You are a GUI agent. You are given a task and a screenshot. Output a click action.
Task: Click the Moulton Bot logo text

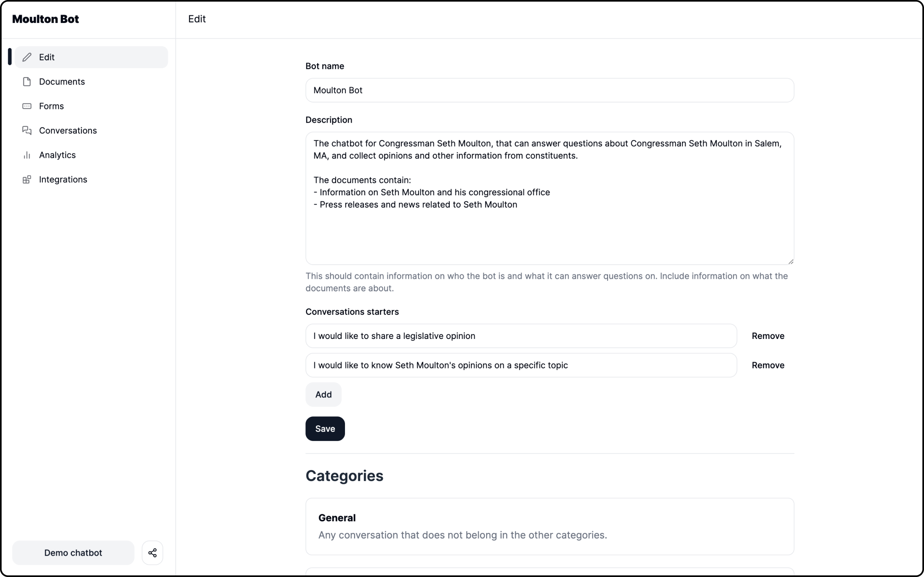46,19
